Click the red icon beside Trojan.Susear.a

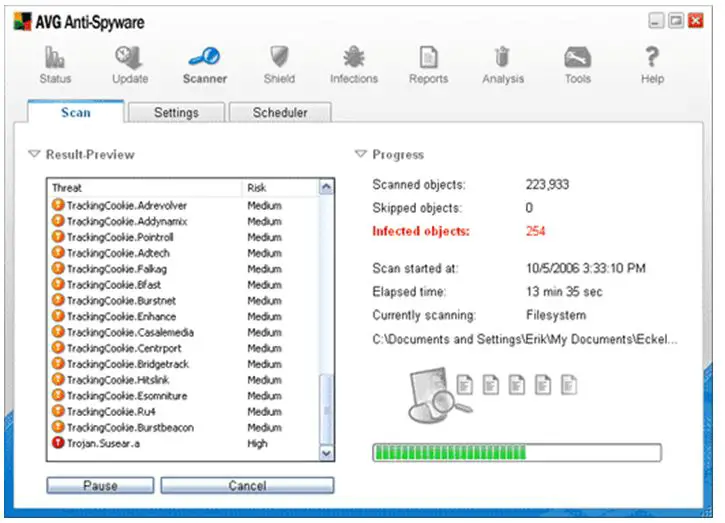point(58,443)
